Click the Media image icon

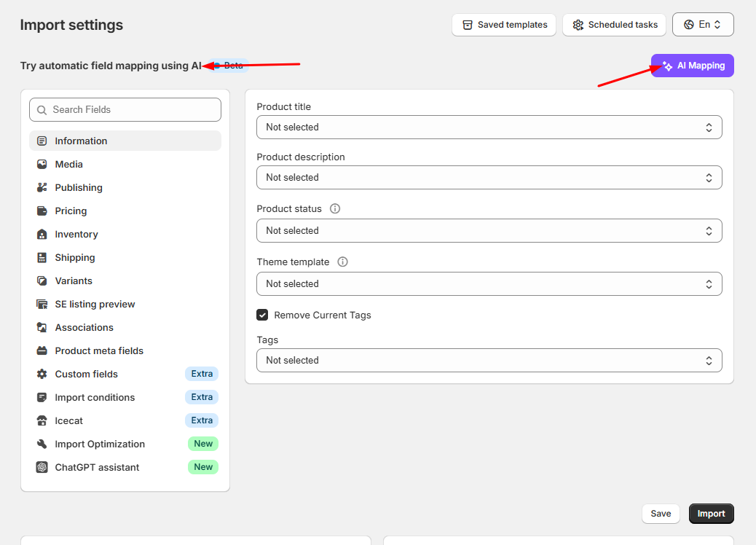click(42, 164)
